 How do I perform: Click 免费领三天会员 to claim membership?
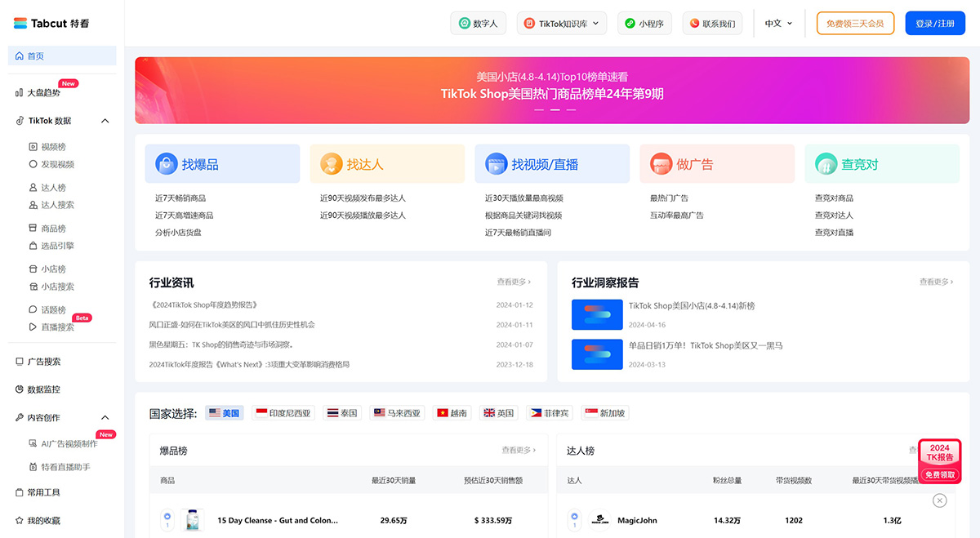854,23
